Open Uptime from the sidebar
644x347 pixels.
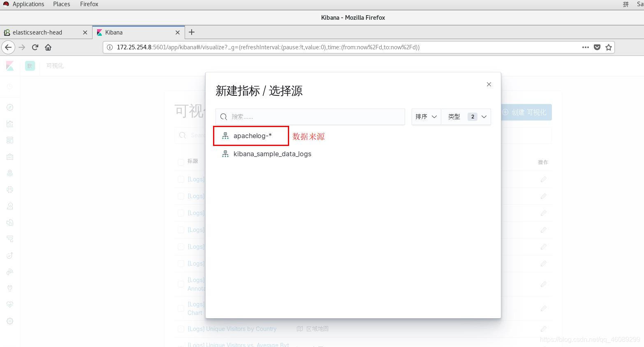point(10,255)
